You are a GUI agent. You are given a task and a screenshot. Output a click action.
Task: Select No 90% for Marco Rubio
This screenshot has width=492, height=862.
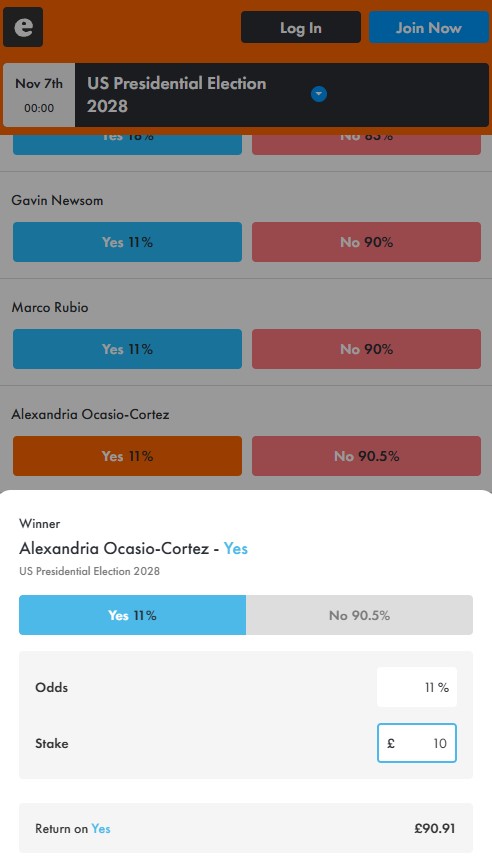point(367,349)
